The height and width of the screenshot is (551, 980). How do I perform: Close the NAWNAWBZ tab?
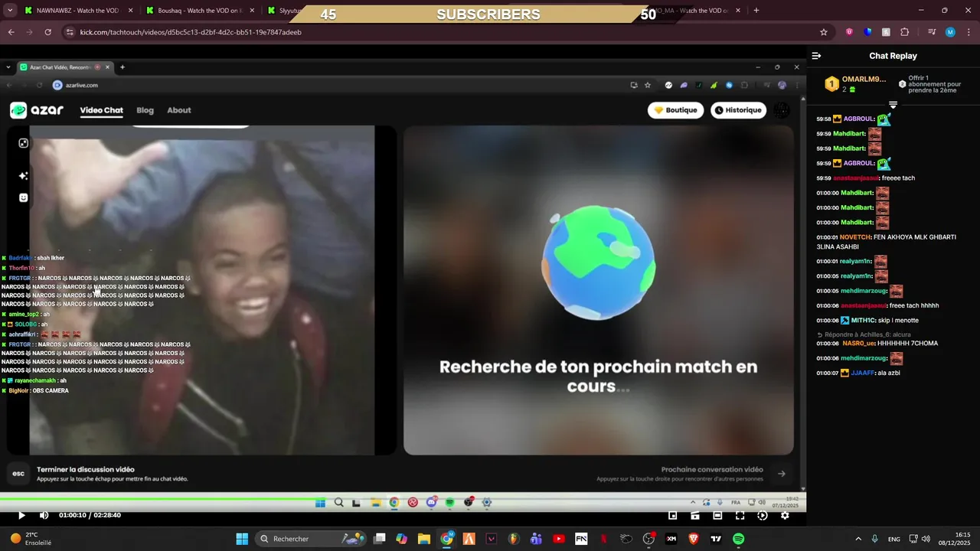130,11
